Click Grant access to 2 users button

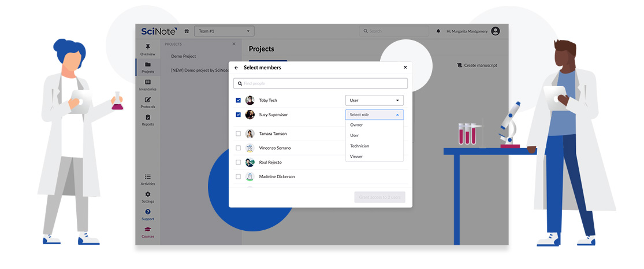[380, 197]
